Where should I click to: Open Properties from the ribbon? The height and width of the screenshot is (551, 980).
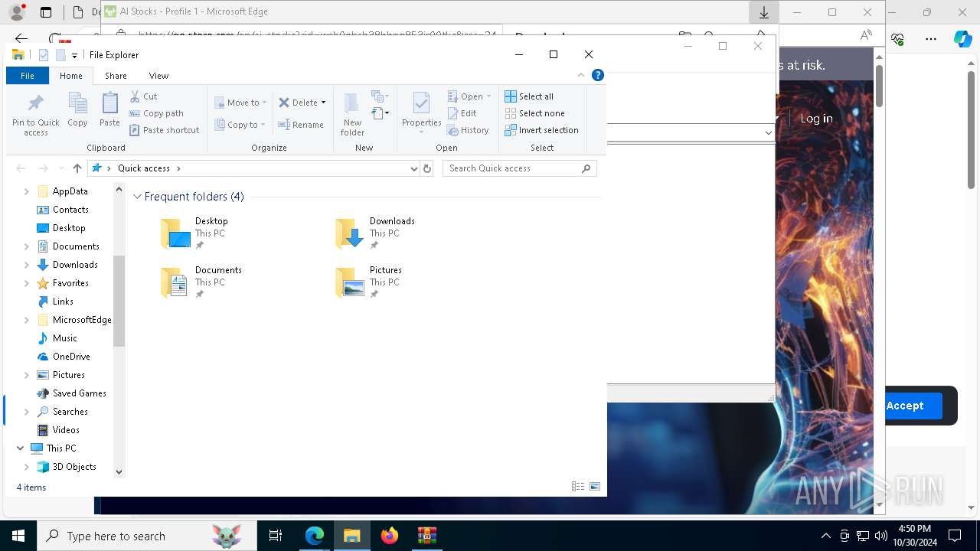[x=421, y=112]
